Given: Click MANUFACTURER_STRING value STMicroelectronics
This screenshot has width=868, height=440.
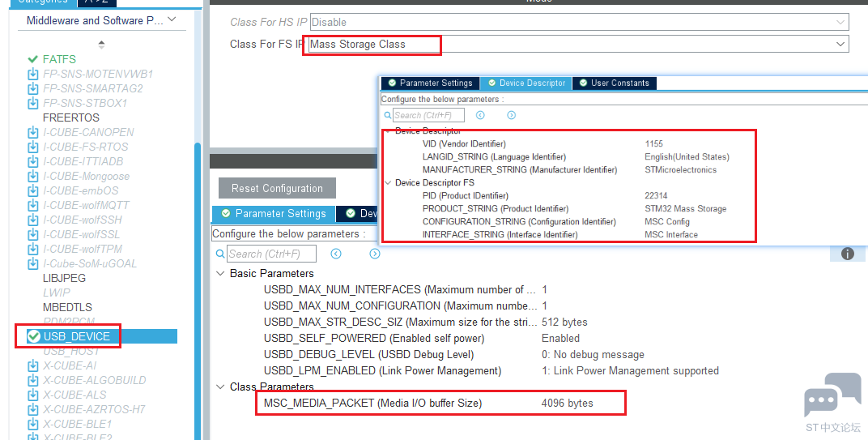Looking at the screenshot, I should point(680,169).
